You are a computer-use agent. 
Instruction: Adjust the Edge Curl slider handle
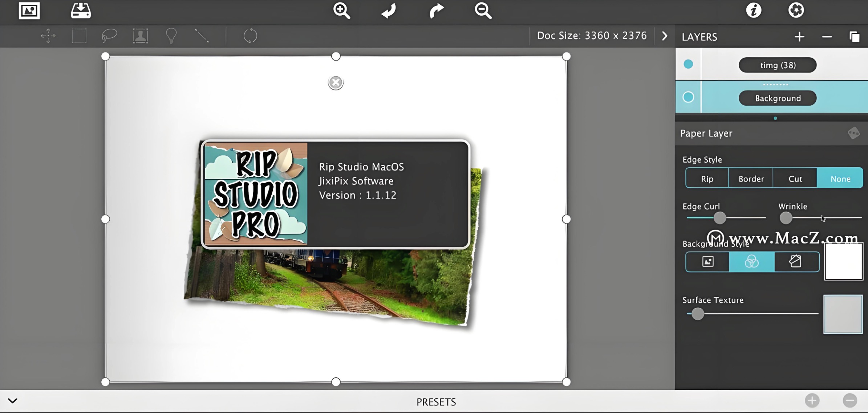point(719,218)
